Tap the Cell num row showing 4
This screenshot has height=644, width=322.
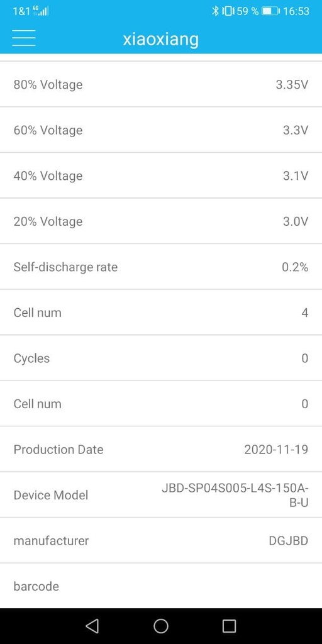[161, 313]
